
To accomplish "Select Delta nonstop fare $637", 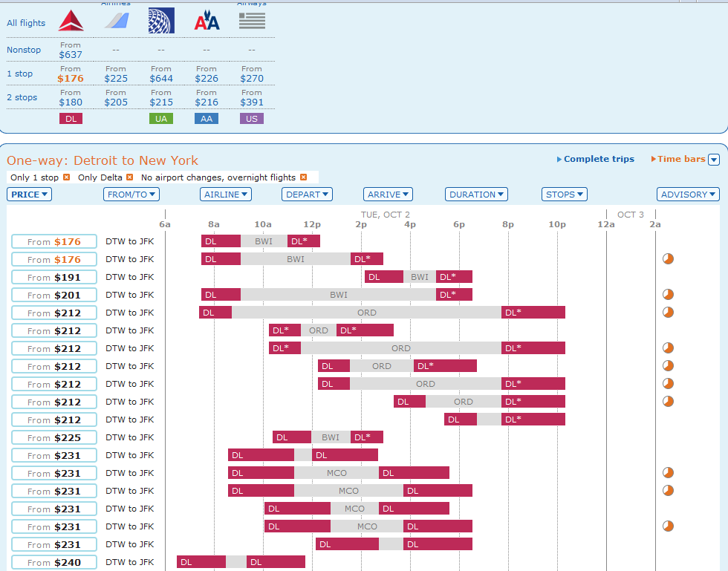I will click(x=71, y=55).
